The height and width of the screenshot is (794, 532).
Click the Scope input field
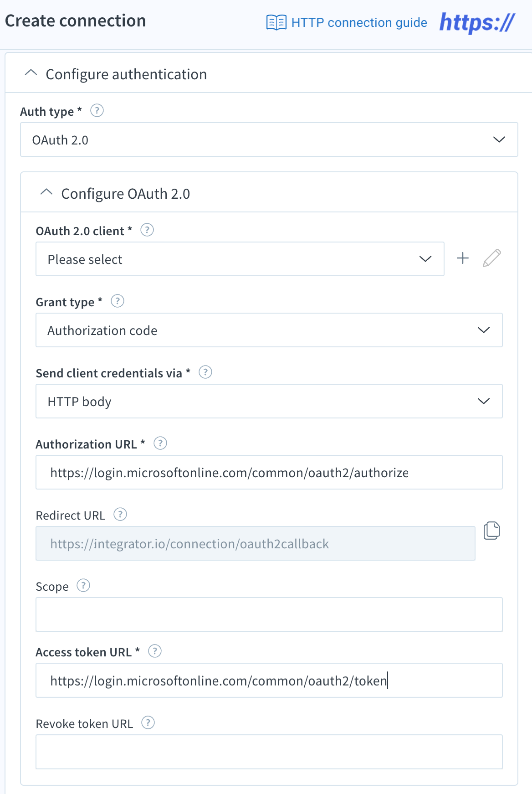[x=269, y=614]
